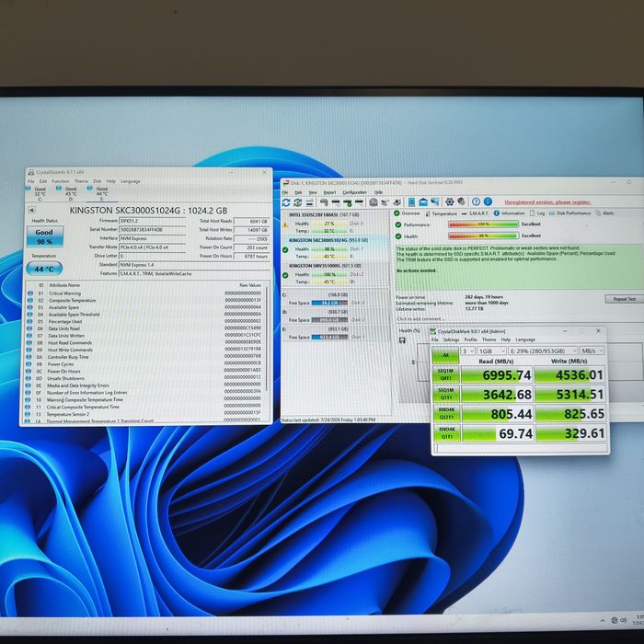Screen dimensions: 644x644
Task: Click the INTEL disk yellow warning icon
Action: click(x=285, y=224)
